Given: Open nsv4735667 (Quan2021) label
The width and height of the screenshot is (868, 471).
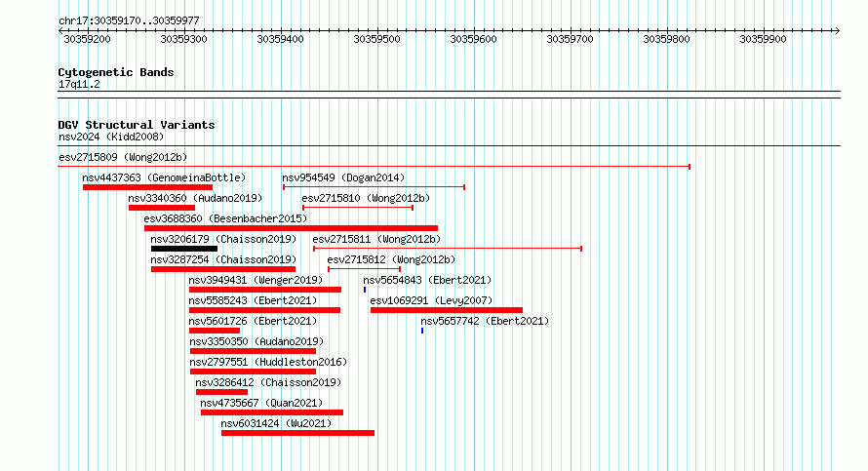Looking at the screenshot, I should point(261,403).
